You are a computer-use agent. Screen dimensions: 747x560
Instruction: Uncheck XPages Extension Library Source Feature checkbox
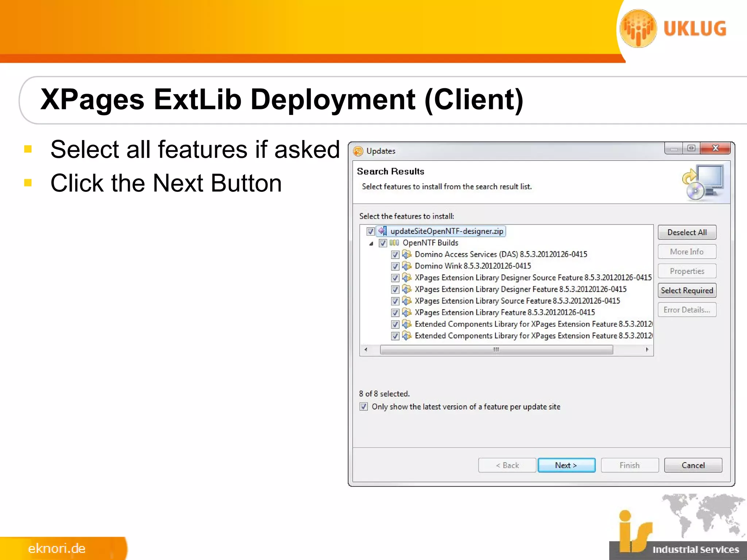point(395,301)
